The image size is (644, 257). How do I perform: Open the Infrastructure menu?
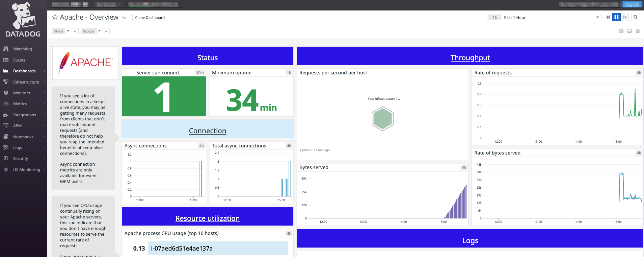26,82
